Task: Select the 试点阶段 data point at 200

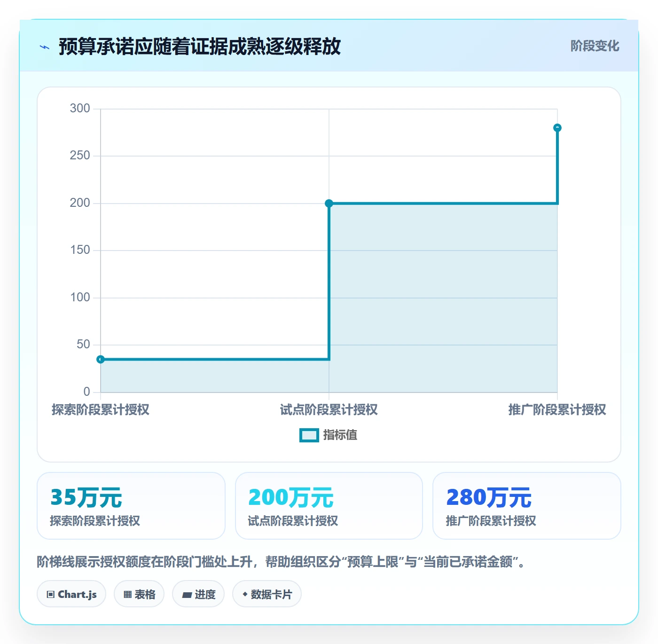Action: tap(329, 204)
